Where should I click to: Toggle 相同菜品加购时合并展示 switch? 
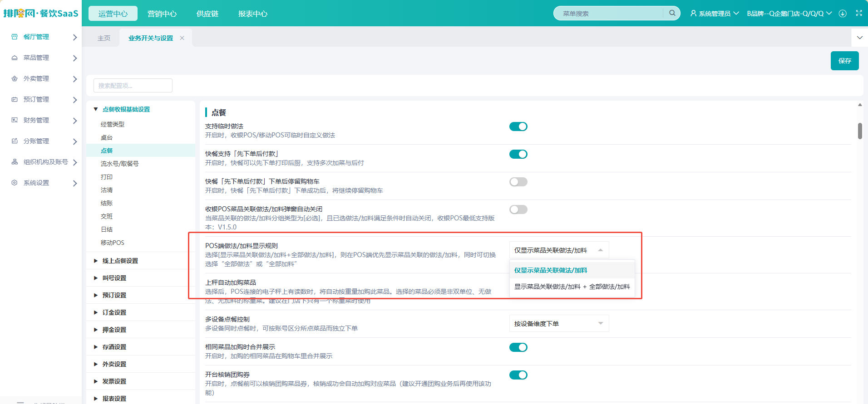point(518,347)
